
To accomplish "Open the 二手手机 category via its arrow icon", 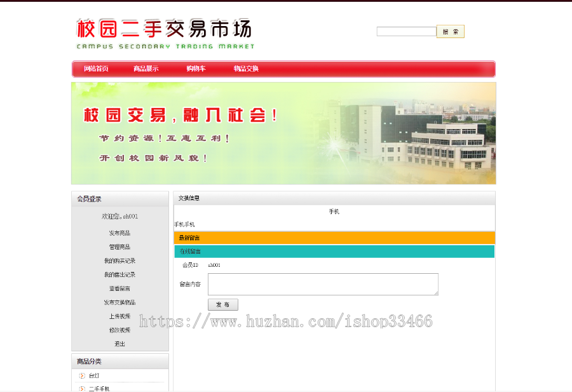I will coord(82,388).
